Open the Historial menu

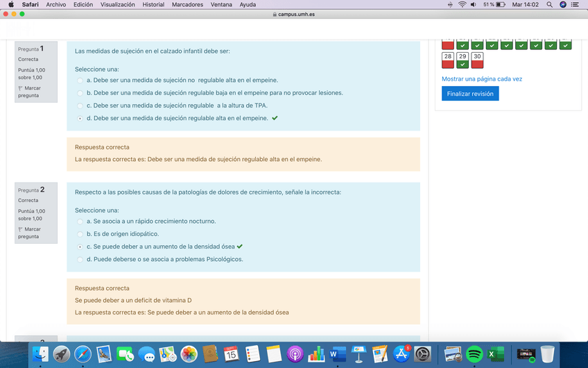coord(153,5)
